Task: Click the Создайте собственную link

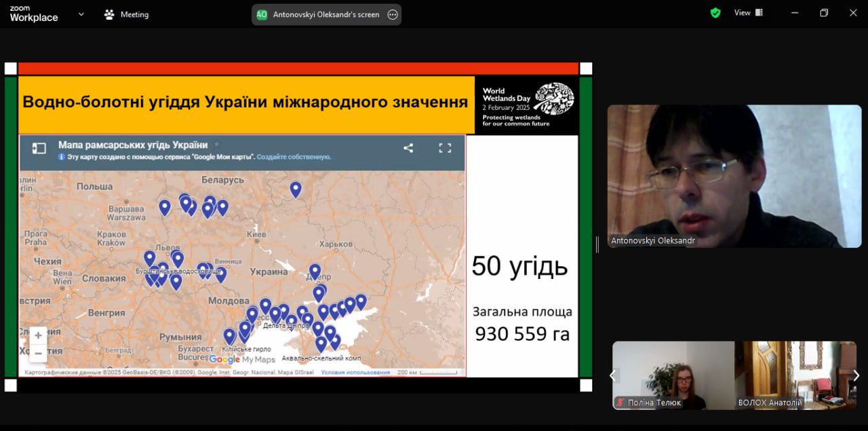Action: [x=294, y=157]
